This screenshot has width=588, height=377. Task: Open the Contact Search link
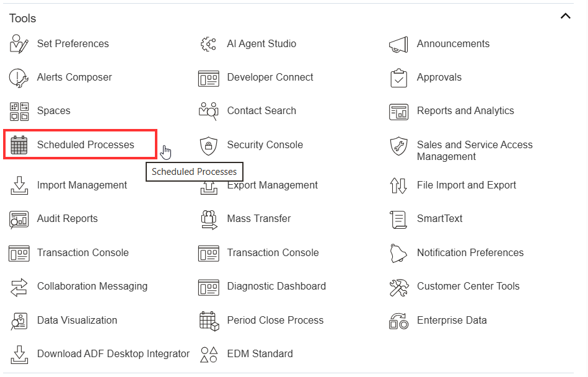coord(261,111)
